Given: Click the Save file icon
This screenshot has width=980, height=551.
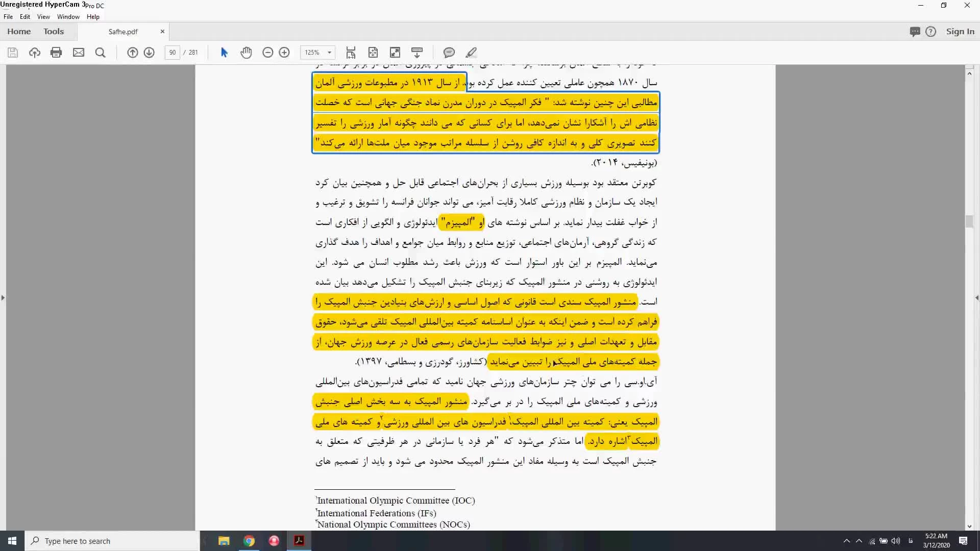Looking at the screenshot, I should tap(13, 53).
